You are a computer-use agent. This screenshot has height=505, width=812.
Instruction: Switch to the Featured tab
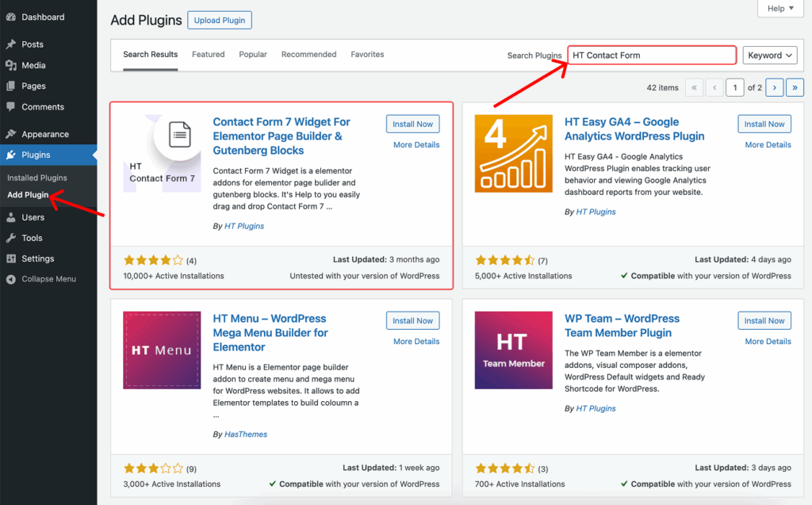coord(208,55)
